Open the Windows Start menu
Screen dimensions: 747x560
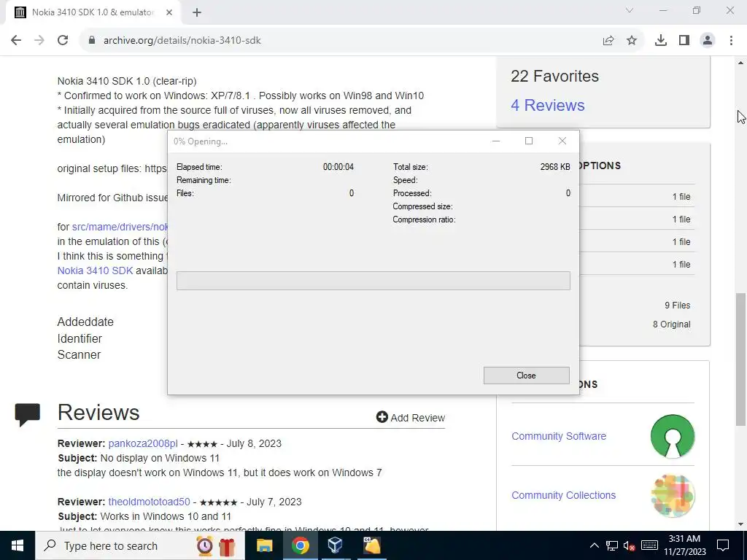point(18,545)
